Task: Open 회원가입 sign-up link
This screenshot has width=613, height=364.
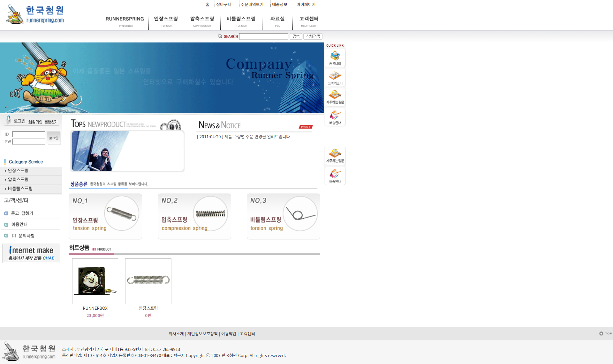Action: pos(35,122)
